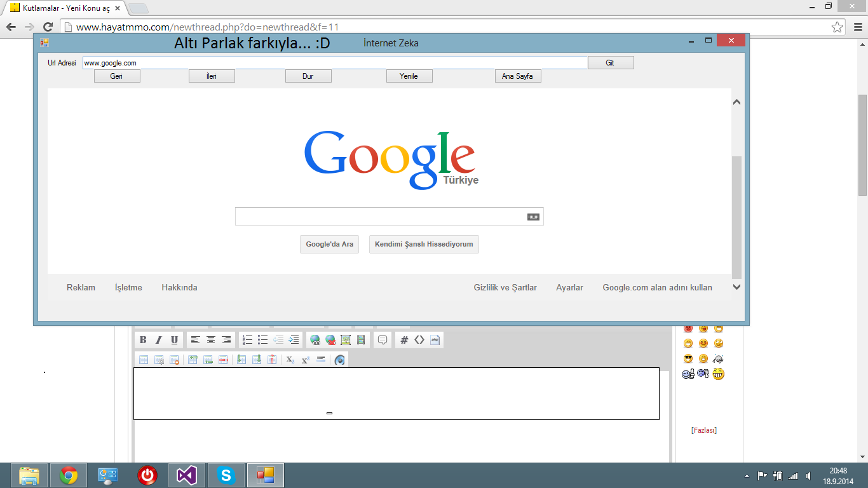Screen dimensions: 868x488
Task: Click the Chrome address bar URL
Action: [x=208, y=27]
